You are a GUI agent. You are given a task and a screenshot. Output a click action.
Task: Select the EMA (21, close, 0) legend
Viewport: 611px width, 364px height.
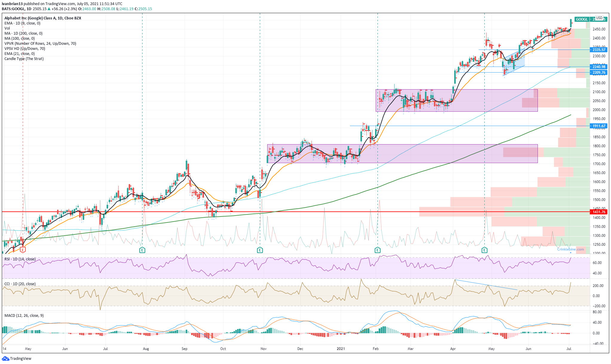coord(19,53)
